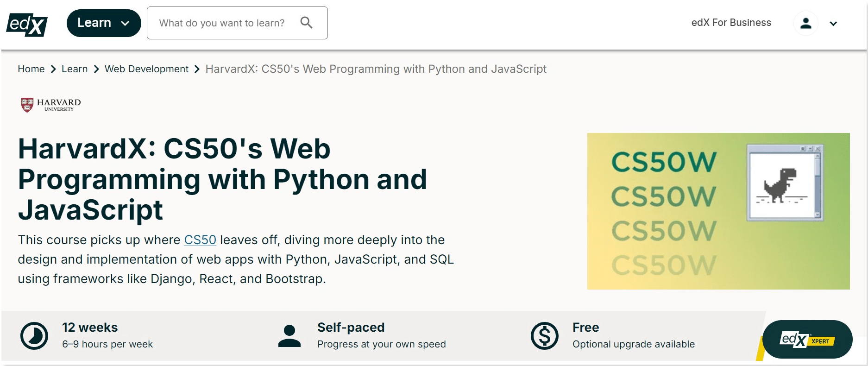The image size is (868, 366).
Task: Follow the CS50 hyperlink in description
Action: 200,240
